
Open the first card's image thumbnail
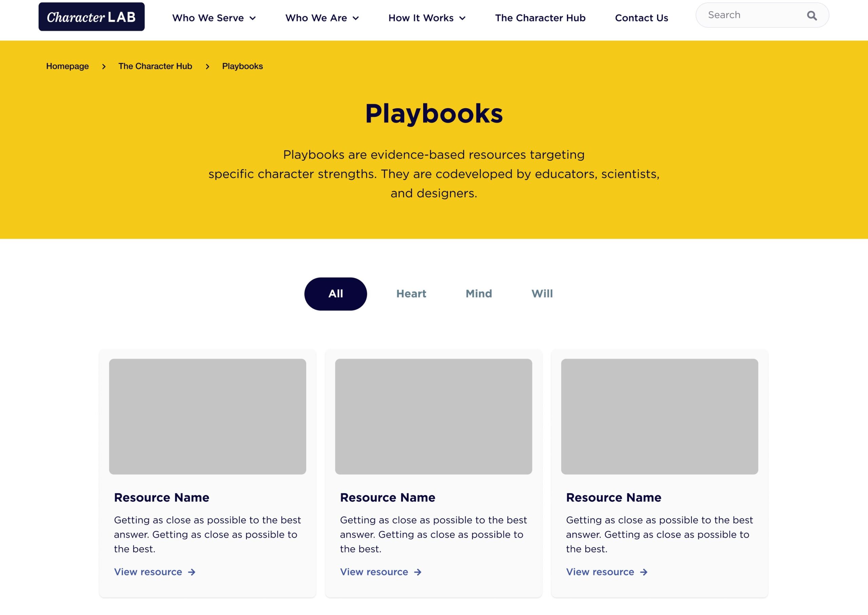coord(208,417)
